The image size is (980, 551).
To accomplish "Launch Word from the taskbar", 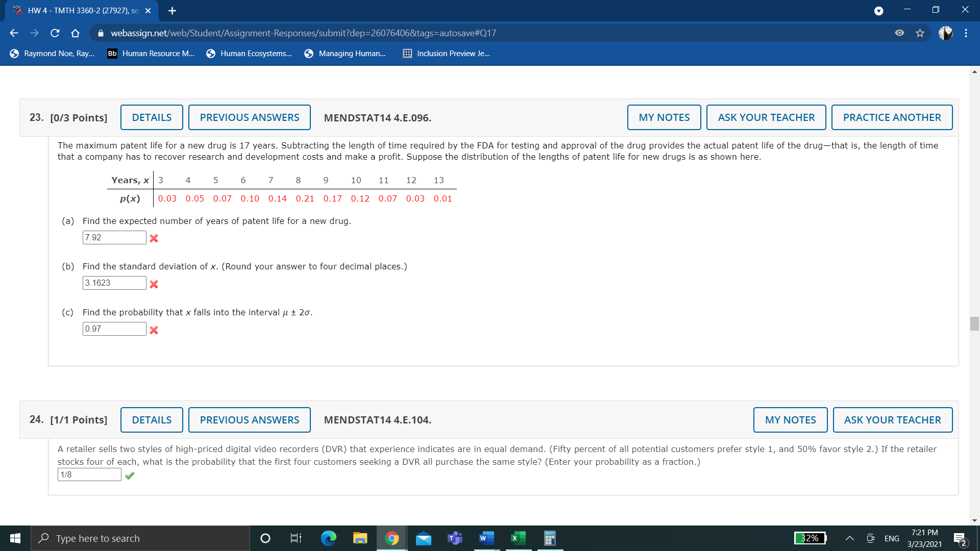I will (486, 538).
